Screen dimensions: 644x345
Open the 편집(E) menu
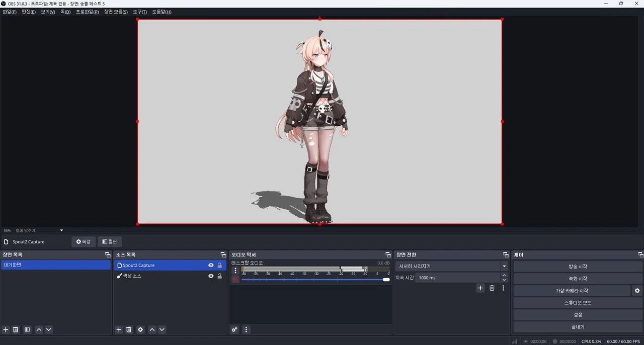(x=29, y=12)
